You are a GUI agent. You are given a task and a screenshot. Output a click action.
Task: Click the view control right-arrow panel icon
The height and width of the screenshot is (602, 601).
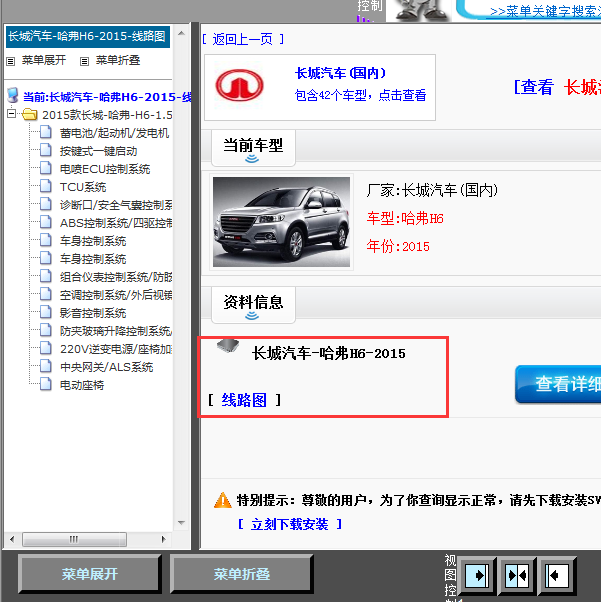point(477,576)
